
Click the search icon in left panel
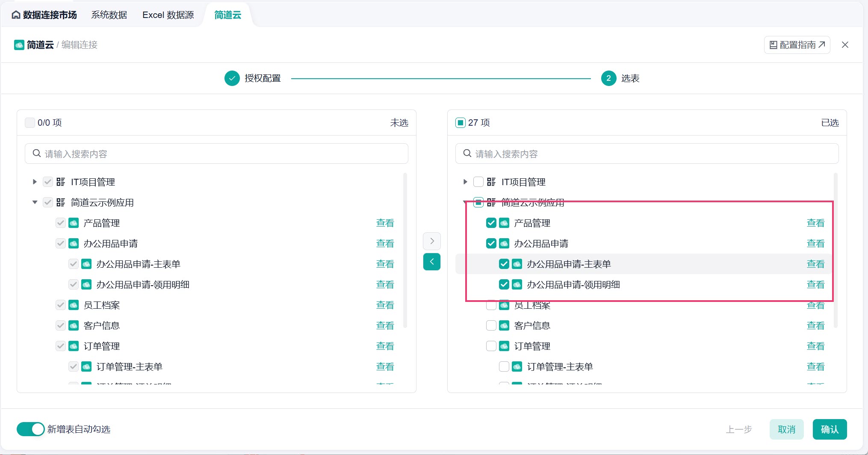pyautogui.click(x=37, y=154)
